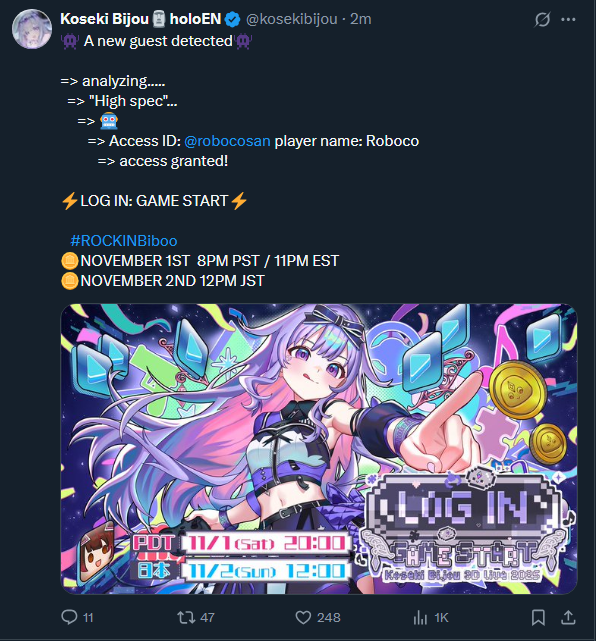Bookmark this tweet

538,617
